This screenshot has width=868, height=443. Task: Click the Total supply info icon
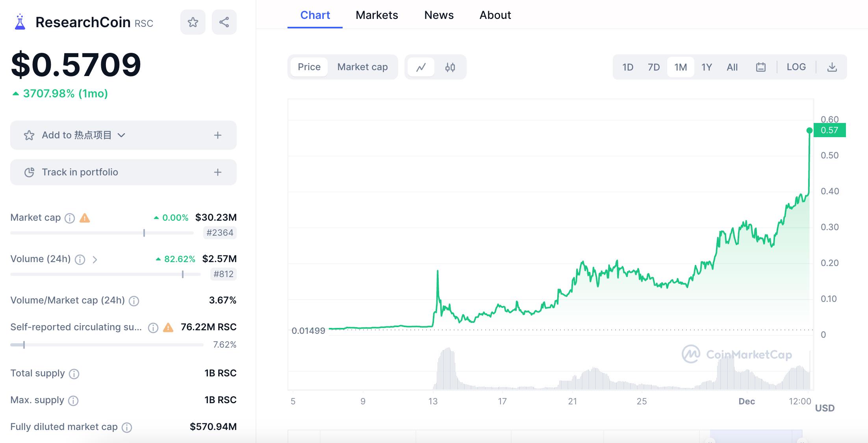click(x=74, y=374)
